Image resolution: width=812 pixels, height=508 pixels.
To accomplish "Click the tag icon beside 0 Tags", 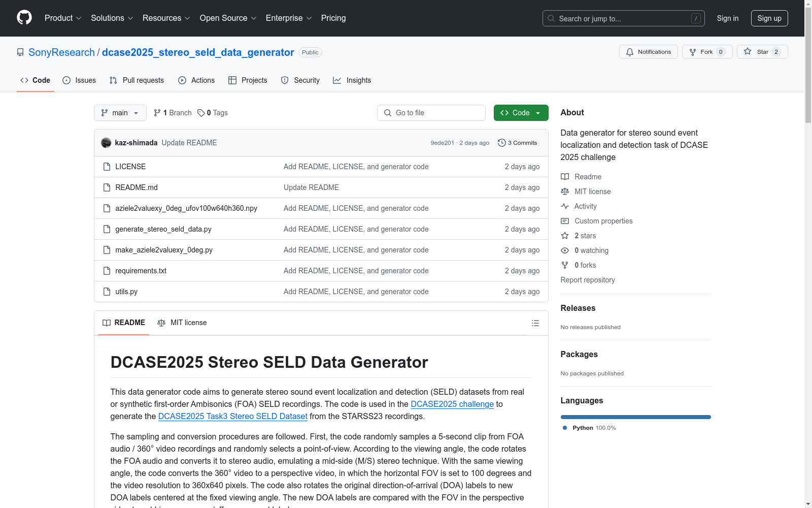I will [201, 113].
